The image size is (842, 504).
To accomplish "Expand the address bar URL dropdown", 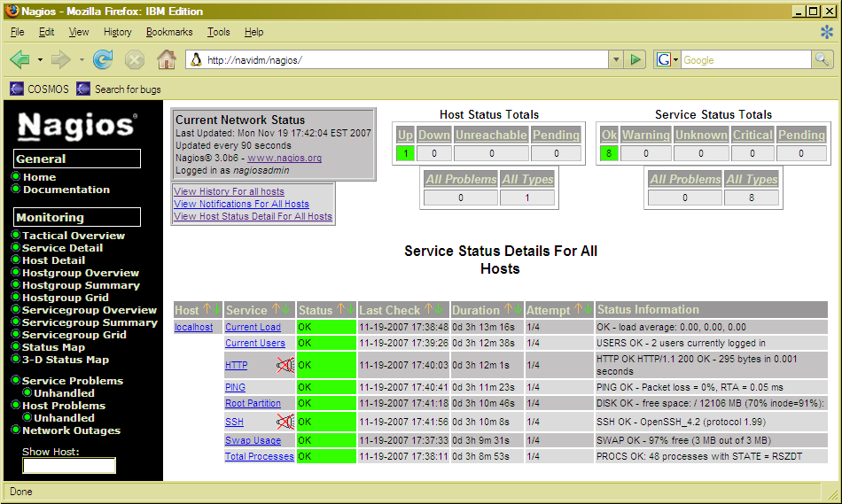I will [616, 59].
